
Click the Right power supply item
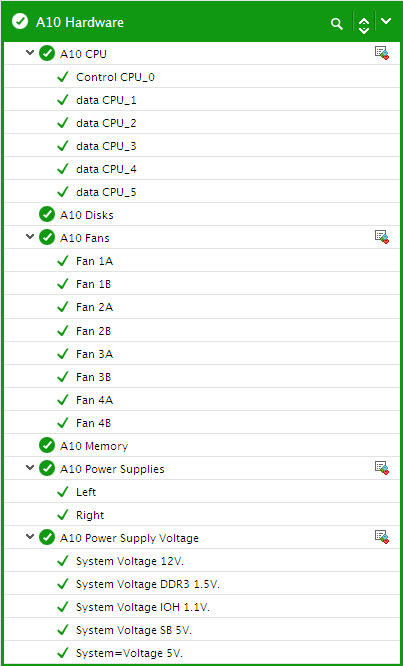pyautogui.click(x=202, y=515)
